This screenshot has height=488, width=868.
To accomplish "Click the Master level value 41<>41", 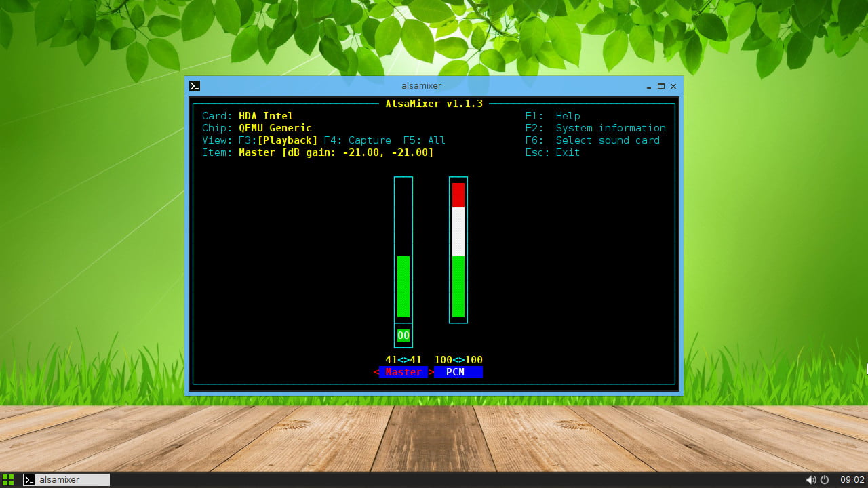I will pyautogui.click(x=403, y=360).
